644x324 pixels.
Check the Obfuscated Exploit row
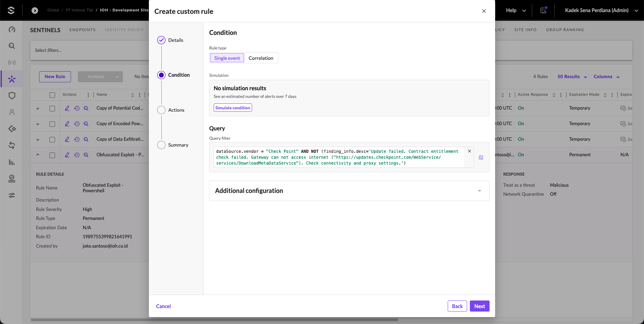tap(52, 155)
